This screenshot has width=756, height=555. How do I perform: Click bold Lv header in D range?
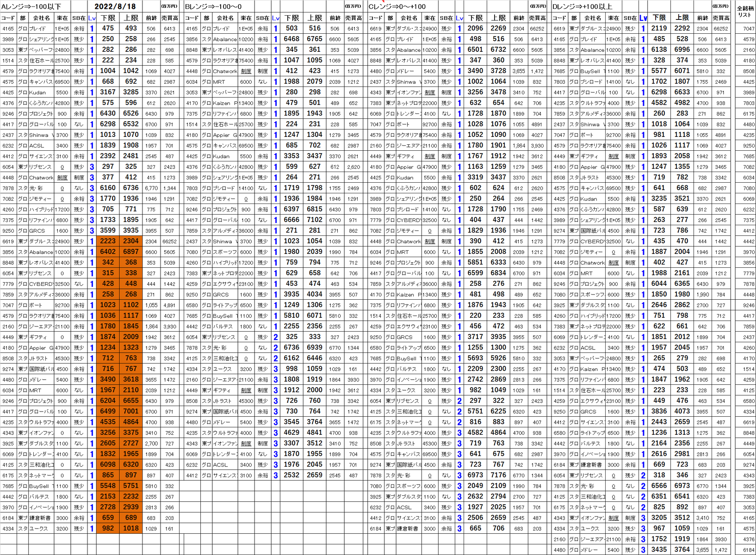pyautogui.click(x=643, y=18)
